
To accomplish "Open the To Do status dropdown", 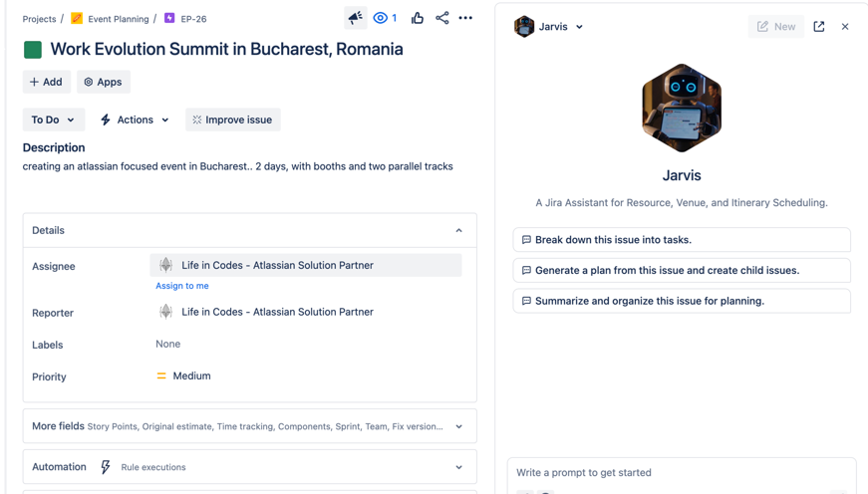I will click(x=53, y=120).
